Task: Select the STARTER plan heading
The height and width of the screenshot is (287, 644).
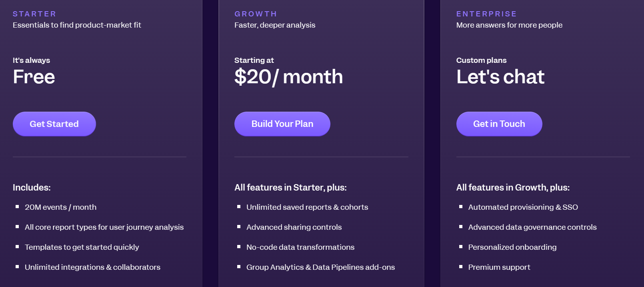Action: [34, 13]
